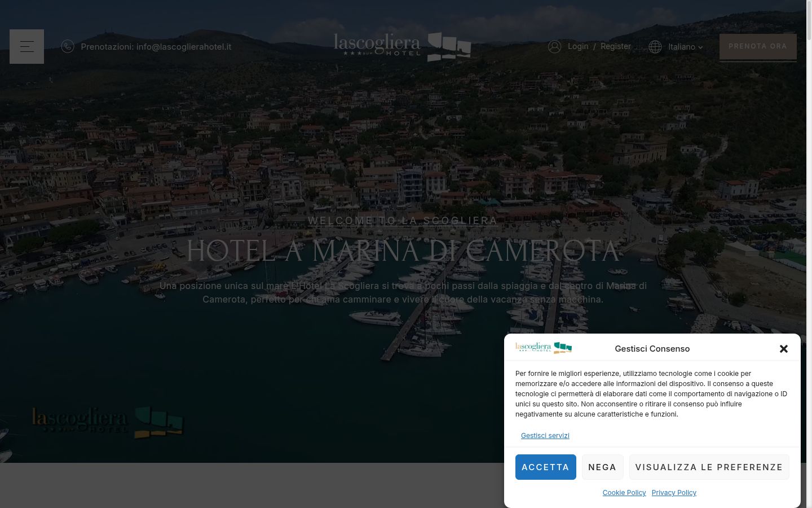The height and width of the screenshot is (508, 812).
Task: Open the Cookie Policy link
Action: click(x=624, y=493)
